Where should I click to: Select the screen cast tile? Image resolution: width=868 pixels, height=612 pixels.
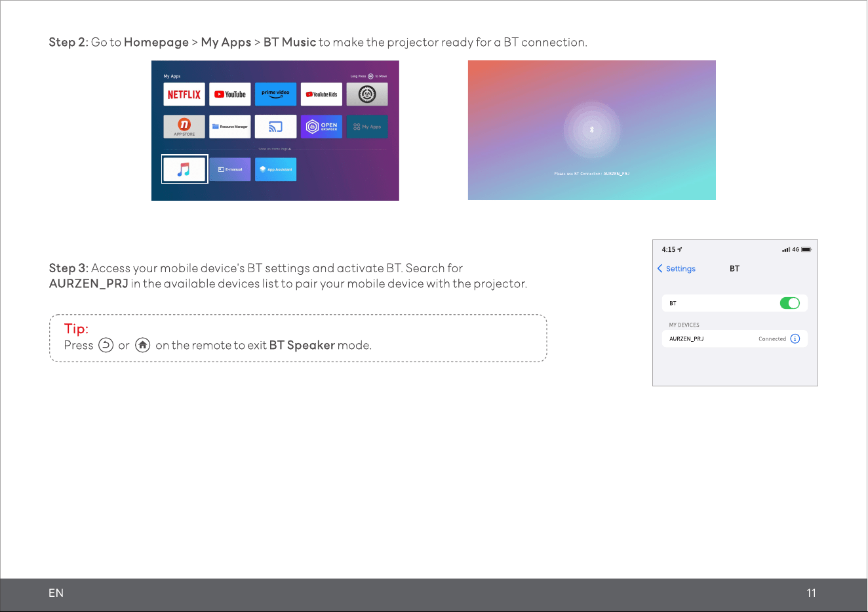[x=275, y=127]
